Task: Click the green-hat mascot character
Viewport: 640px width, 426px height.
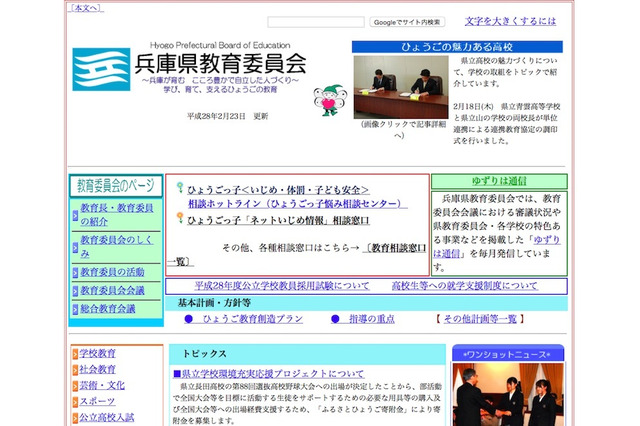Action: tap(329, 100)
